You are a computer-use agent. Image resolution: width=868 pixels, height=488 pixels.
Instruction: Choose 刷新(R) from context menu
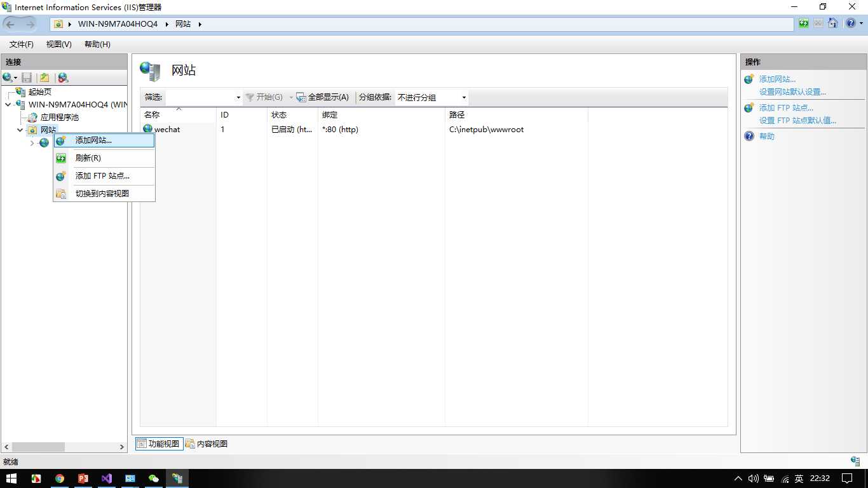click(104, 158)
